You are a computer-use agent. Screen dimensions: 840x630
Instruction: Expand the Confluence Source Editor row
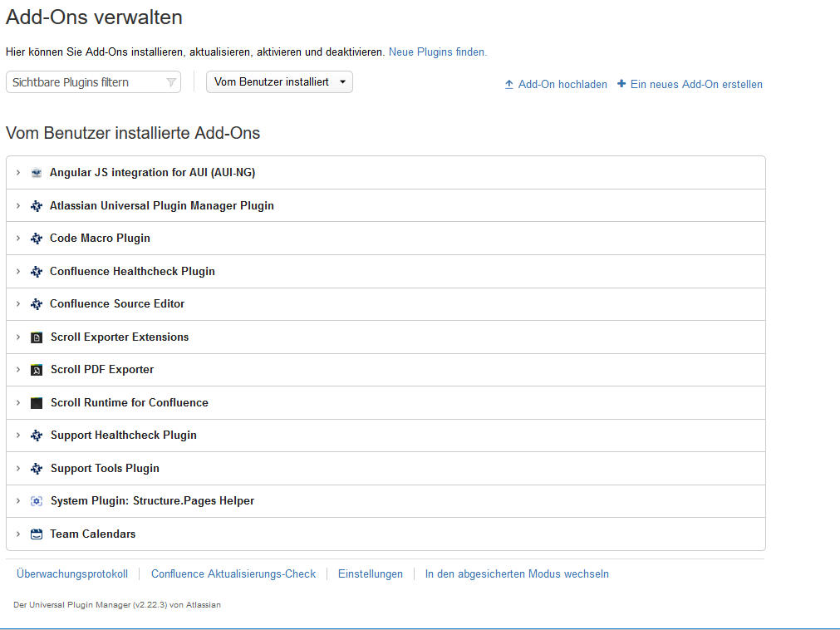18,303
